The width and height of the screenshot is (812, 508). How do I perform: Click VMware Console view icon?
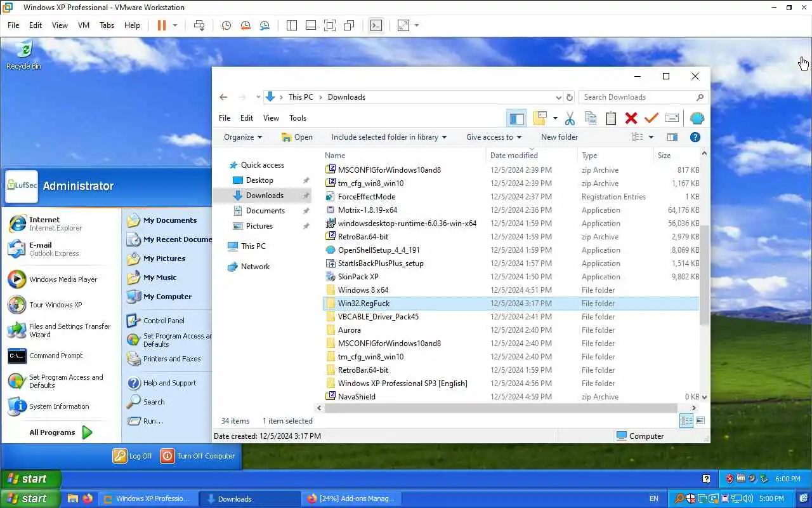point(376,25)
